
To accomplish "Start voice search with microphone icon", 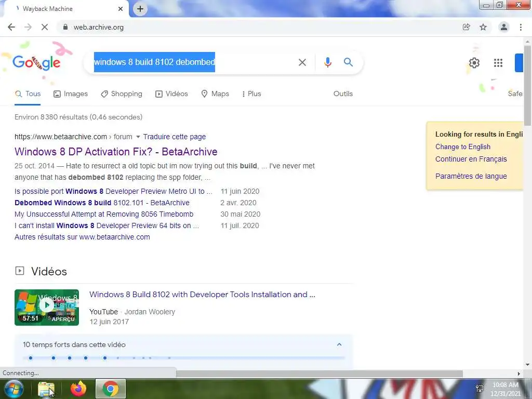I will tap(328, 62).
